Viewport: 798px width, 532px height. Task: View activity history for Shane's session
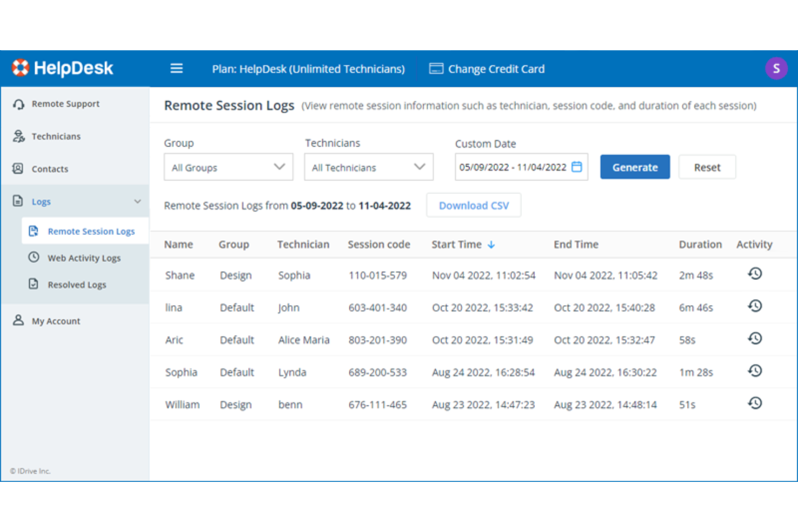tap(755, 274)
